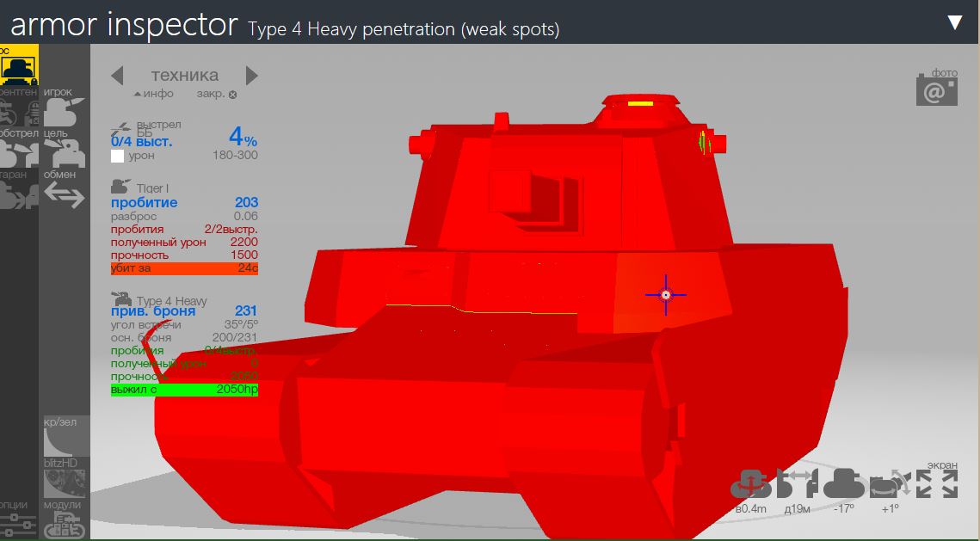980x541 pixels.
Task: Toggle the урон damage checkbox
Action: [118, 156]
